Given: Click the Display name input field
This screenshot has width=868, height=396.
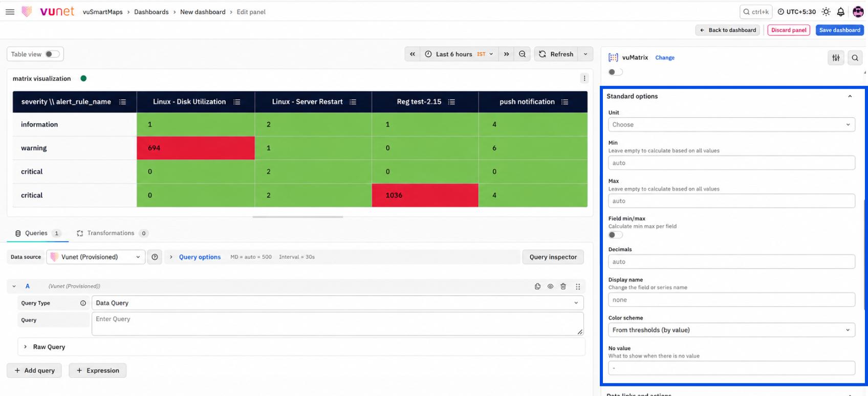Looking at the screenshot, I should 731,300.
